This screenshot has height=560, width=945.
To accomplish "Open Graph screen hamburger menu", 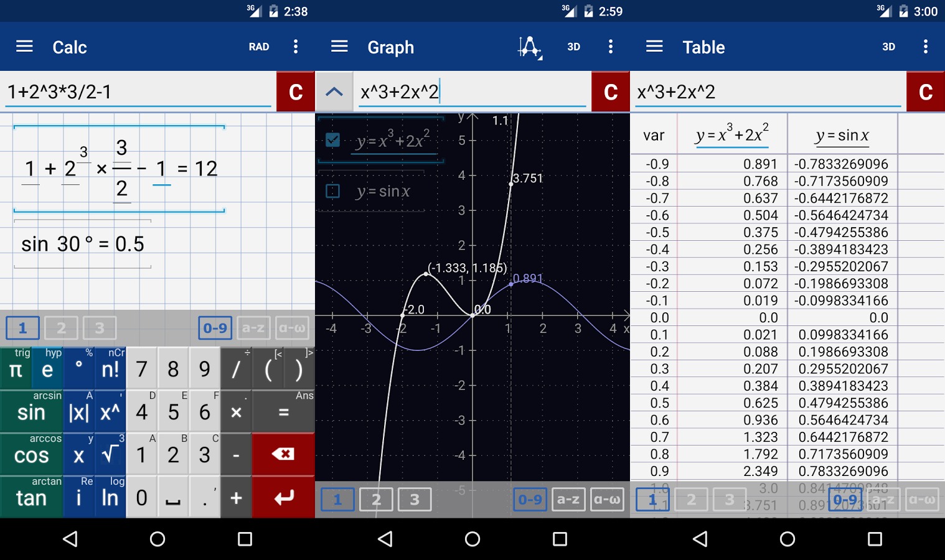I will coord(339,47).
